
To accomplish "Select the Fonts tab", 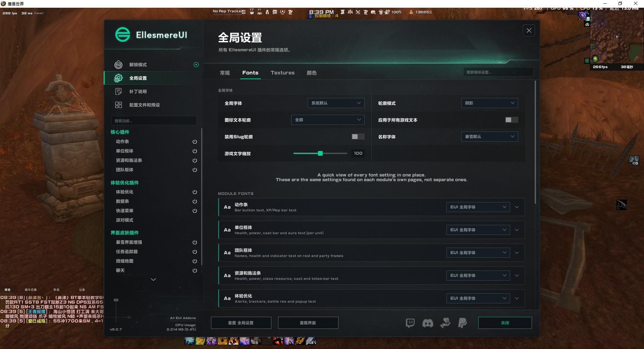I will coord(250,73).
